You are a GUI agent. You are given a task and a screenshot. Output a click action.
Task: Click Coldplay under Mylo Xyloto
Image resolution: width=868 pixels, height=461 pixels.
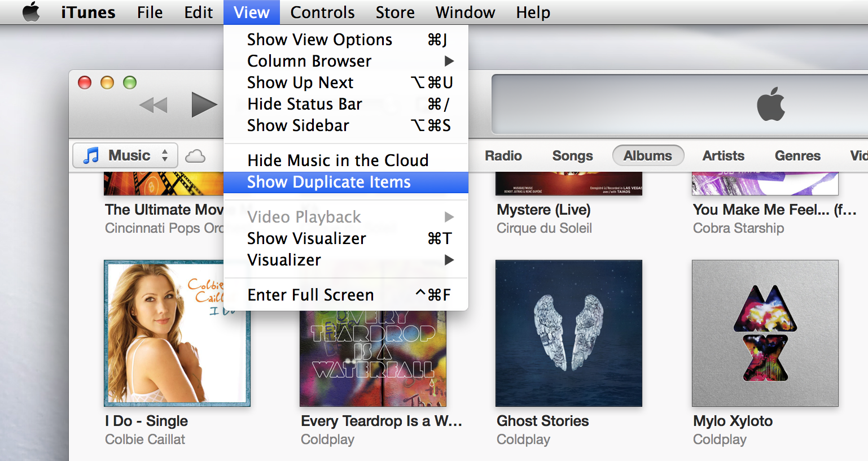pyautogui.click(x=720, y=440)
